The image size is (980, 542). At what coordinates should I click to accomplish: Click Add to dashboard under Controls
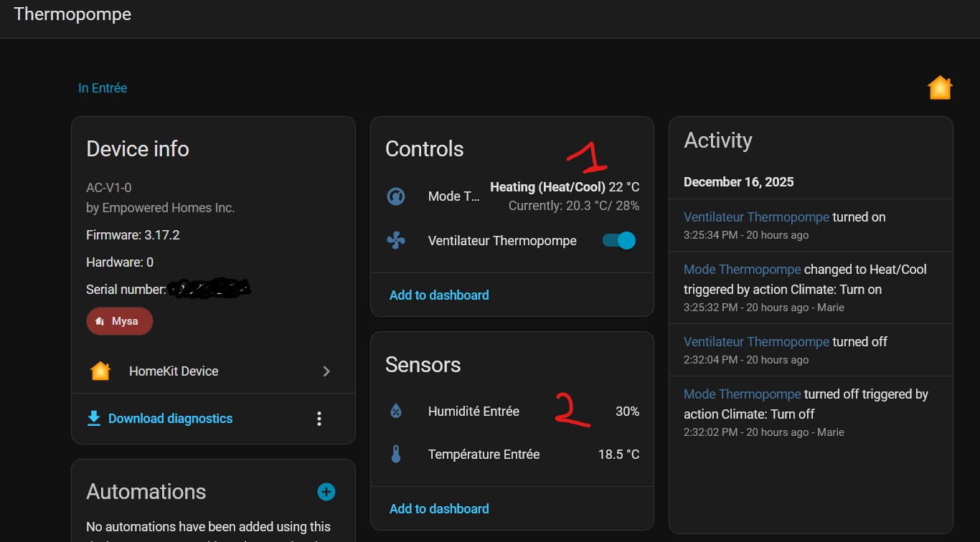(x=439, y=295)
